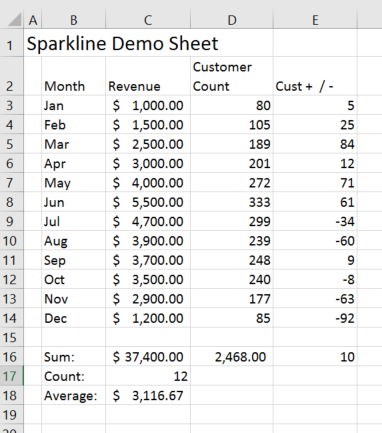
Task: Select the Cust +/- cell showing -92
Action: [315, 318]
